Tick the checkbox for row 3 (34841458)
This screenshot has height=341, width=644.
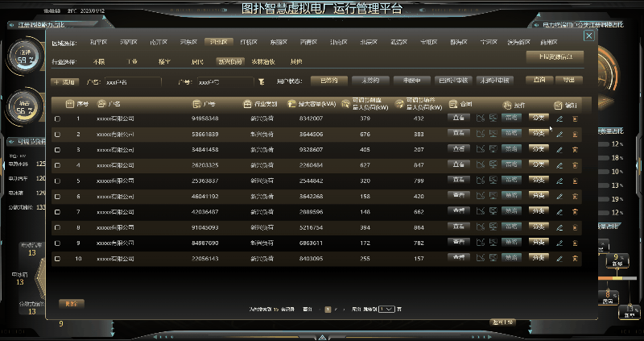(57, 150)
